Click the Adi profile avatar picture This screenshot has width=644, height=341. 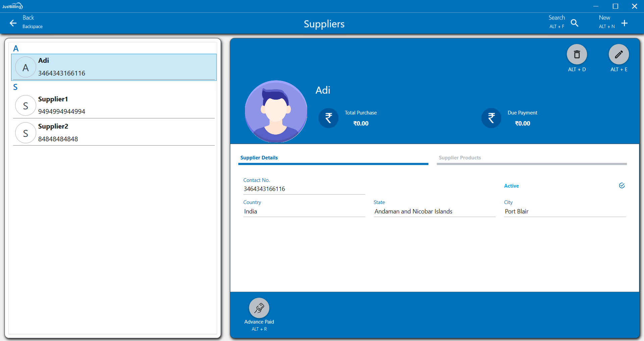276,111
